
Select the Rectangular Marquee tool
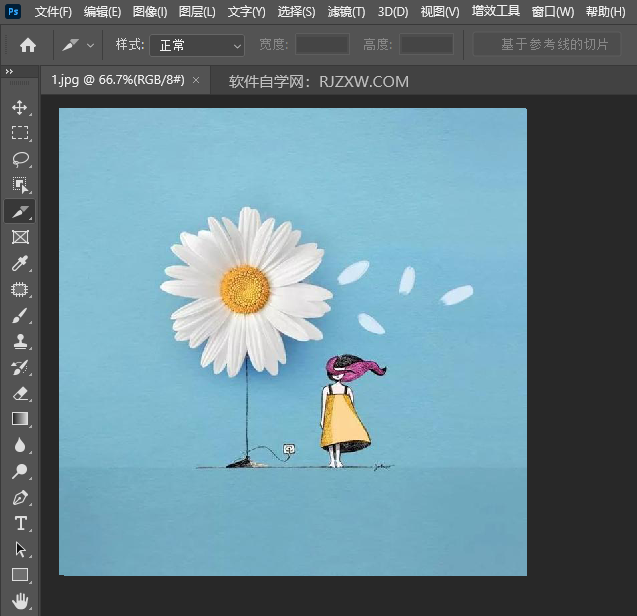pyautogui.click(x=20, y=133)
